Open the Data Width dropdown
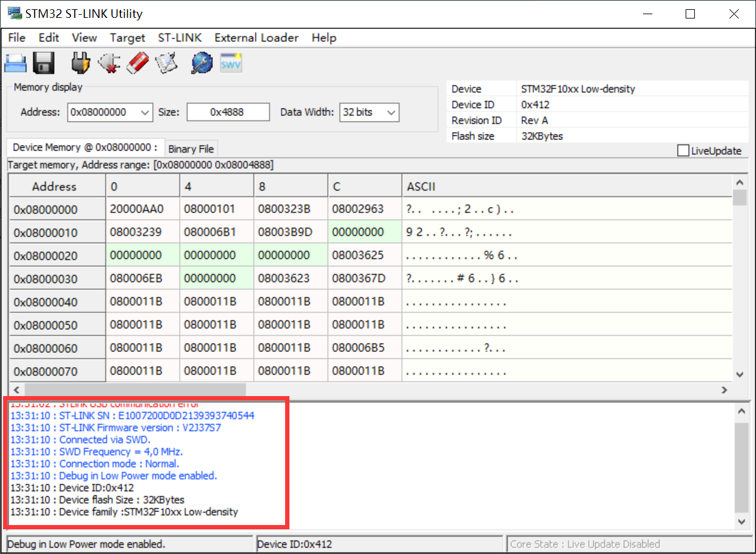 pos(391,112)
